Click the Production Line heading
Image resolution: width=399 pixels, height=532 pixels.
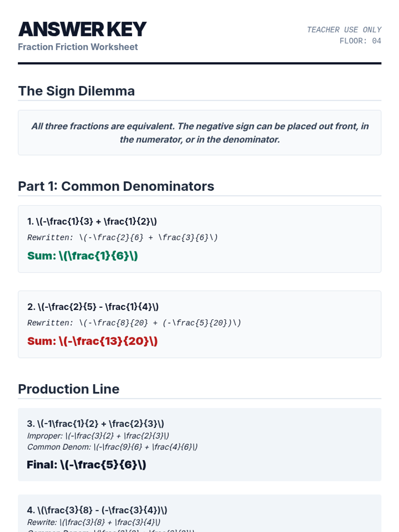click(69, 389)
